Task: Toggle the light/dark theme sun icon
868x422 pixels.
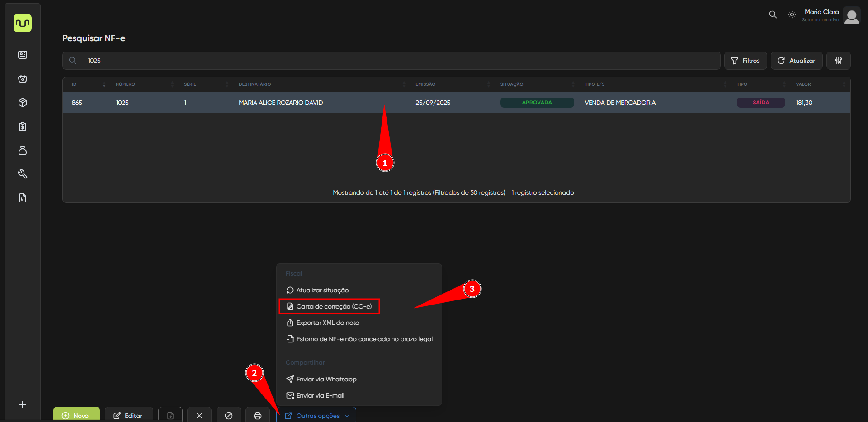Action: tap(792, 14)
